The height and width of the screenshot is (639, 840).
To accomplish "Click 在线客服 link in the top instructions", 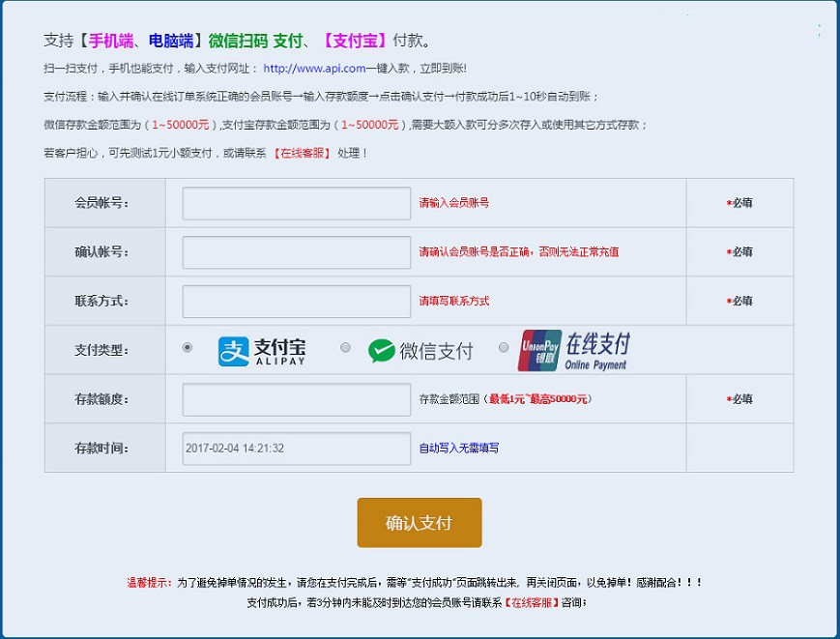I will tap(302, 153).
